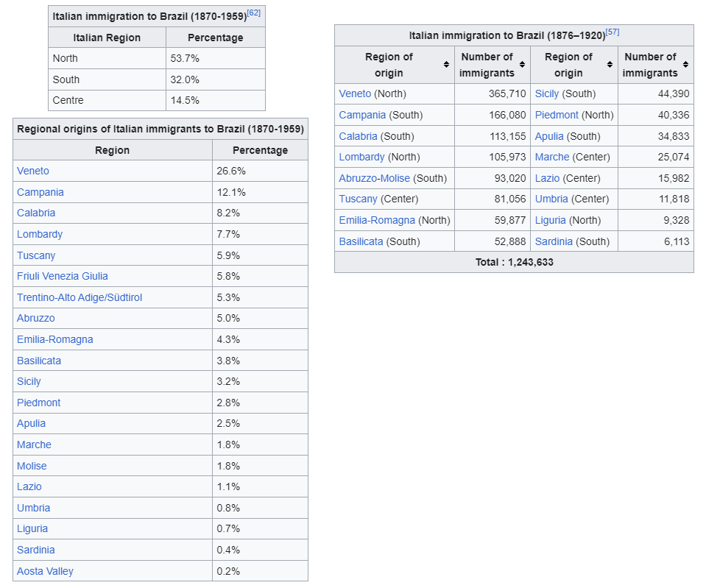
Task: Open Tuscany link in percentage table
Action: click(x=36, y=255)
